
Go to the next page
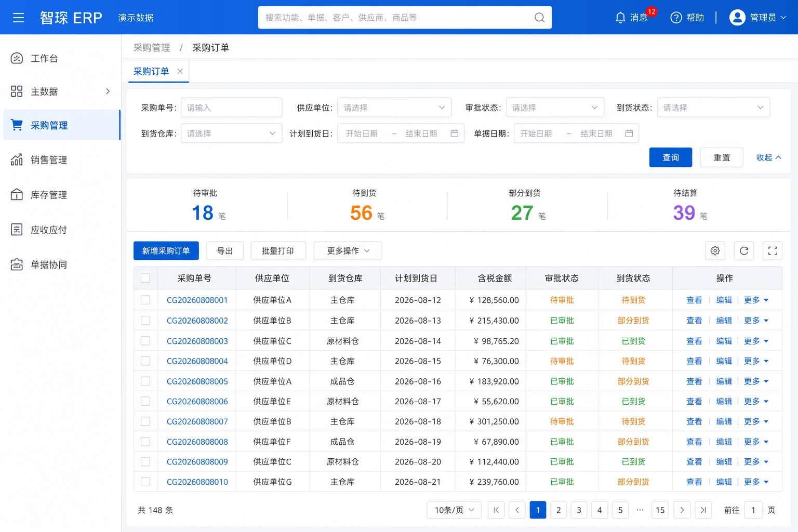(682, 510)
